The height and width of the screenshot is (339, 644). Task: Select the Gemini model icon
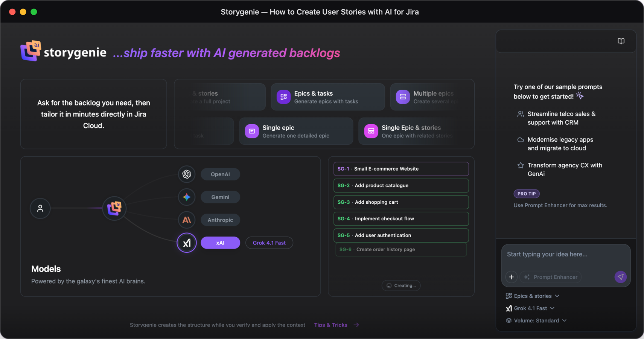tap(187, 197)
